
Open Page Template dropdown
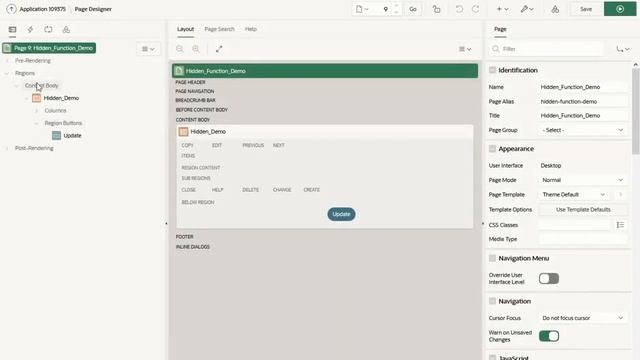pyautogui.click(x=574, y=195)
